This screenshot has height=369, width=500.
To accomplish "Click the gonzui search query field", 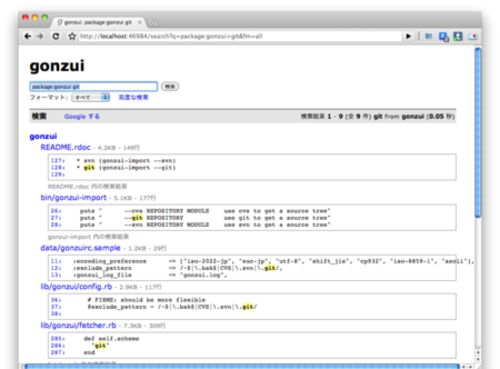I will tap(94, 87).
